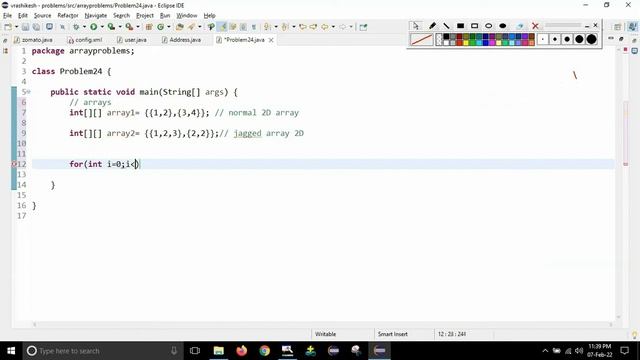
Task: Go to next annotation icon
Action: point(266,27)
